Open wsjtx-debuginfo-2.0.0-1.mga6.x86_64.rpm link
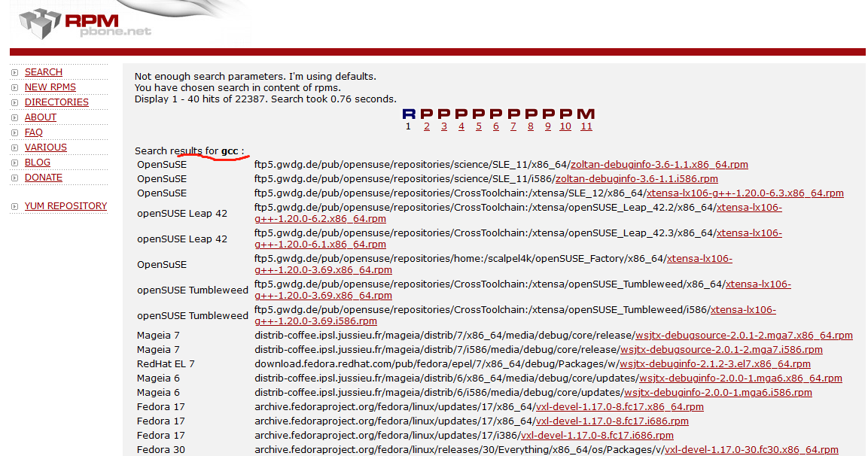This screenshot has height=456, width=868. pos(741,378)
